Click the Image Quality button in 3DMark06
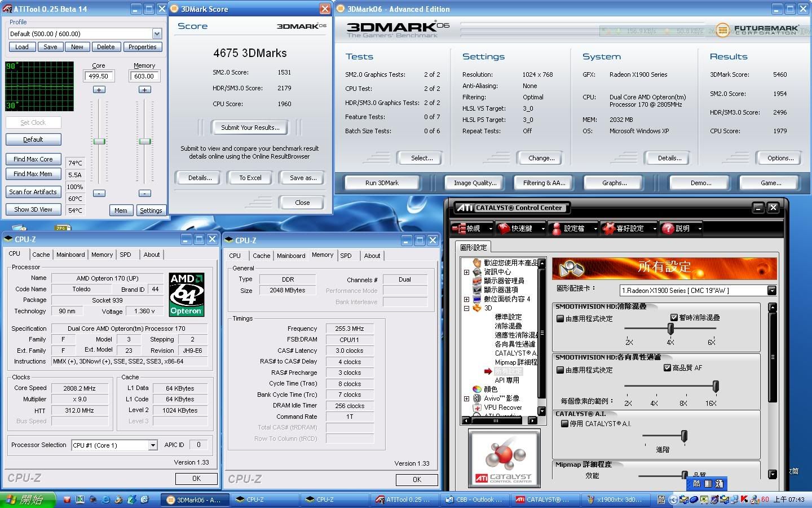 (x=475, y=183)
